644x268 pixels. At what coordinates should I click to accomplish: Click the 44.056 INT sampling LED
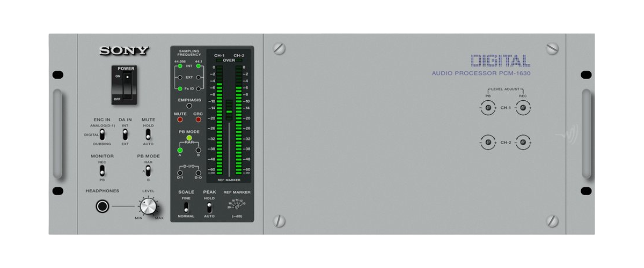(x=180, y=67)
